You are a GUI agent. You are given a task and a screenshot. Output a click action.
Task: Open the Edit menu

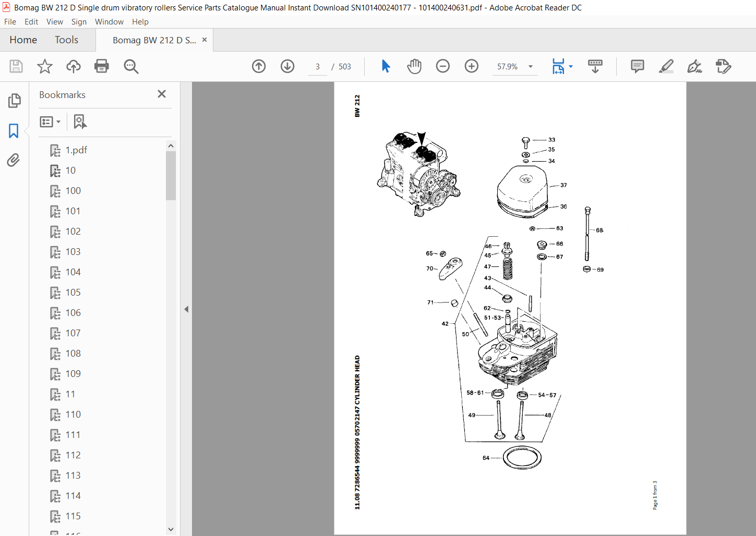[31, 22]
